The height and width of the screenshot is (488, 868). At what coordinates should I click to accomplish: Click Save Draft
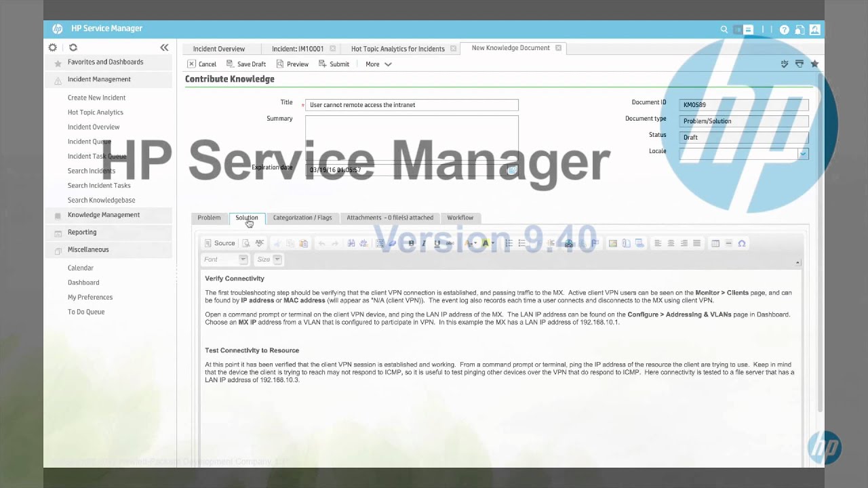pyautogui.click(x=246, y=64)
